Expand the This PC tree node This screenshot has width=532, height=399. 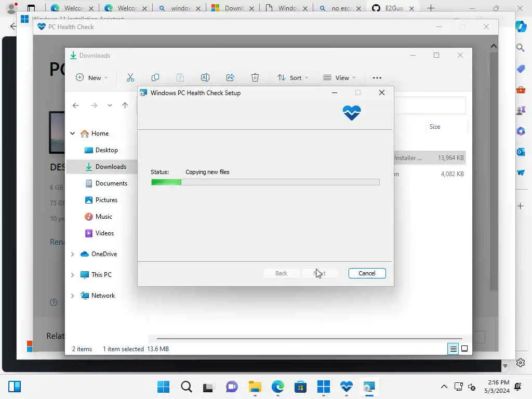(x=72, y=275)
